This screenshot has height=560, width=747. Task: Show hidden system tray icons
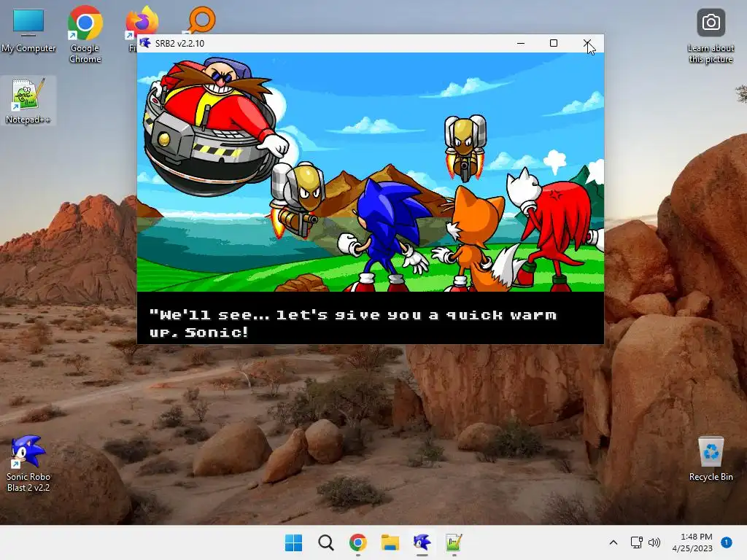tap(613, 542)
